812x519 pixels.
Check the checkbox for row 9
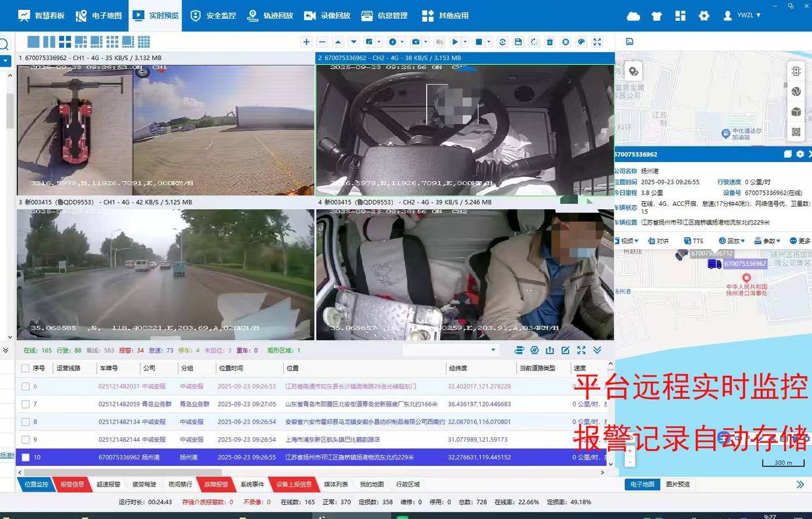(25, 440)
